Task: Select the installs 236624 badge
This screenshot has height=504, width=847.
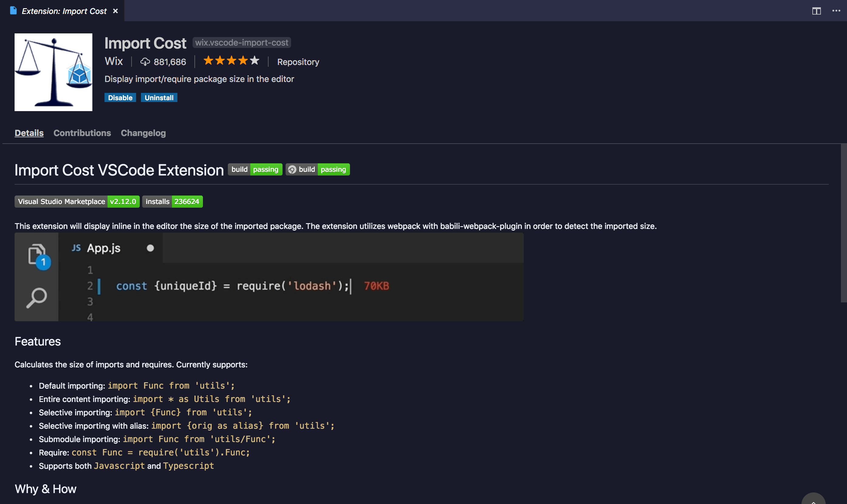Action: click(173, 201)
